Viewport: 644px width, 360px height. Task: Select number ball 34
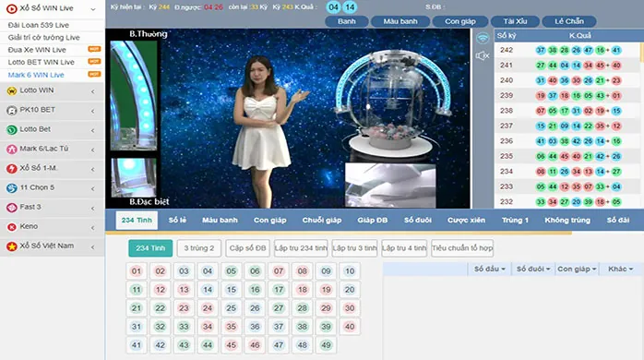click(208, 327)
